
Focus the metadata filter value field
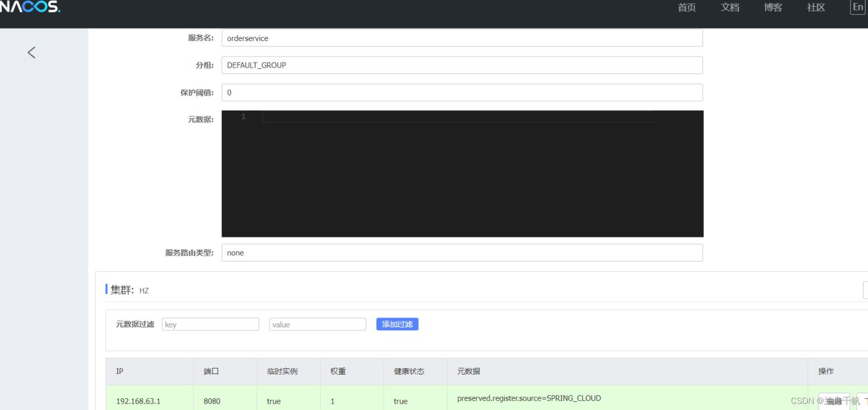[317, 324]
